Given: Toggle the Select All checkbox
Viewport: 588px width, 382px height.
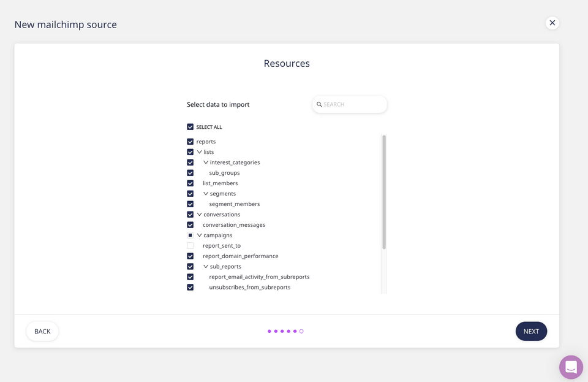Looking at the screenshot, I should tap(190, 127).
